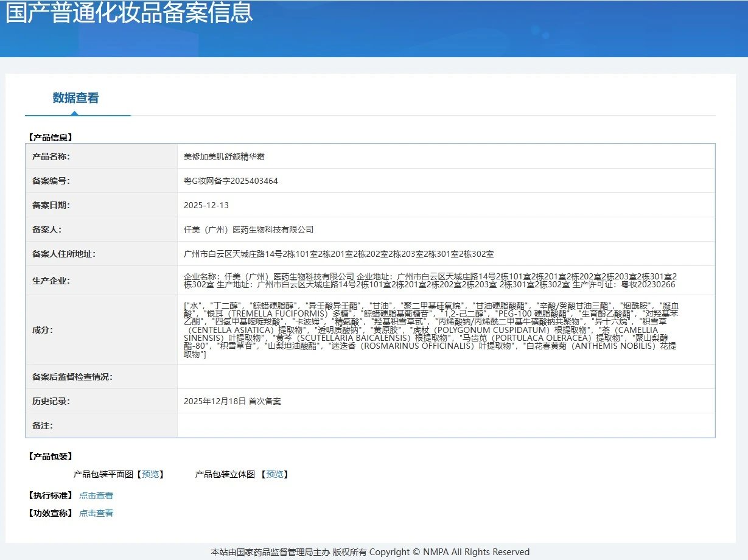
Task: Click the 备注 row label
Action: point(43,425)
